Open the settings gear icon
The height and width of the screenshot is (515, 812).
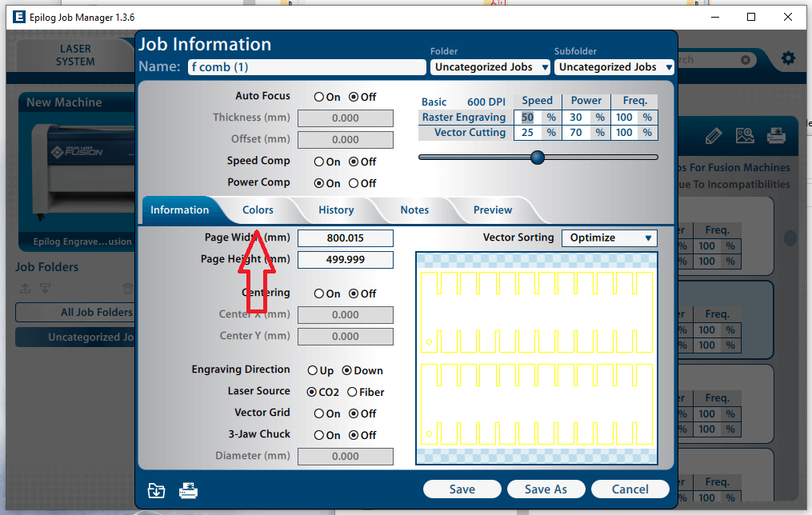[788, 58]
